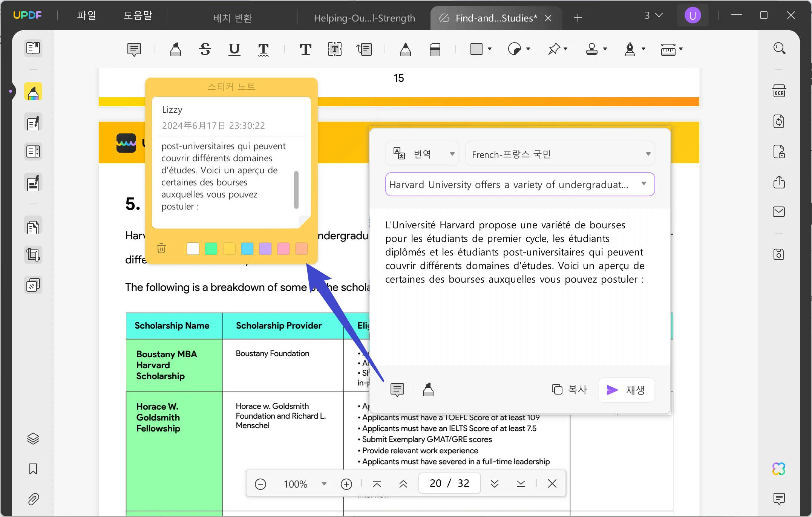Screen dimensions: 812x517
Task: Open the Layers panel
Action: click(33, 439)
